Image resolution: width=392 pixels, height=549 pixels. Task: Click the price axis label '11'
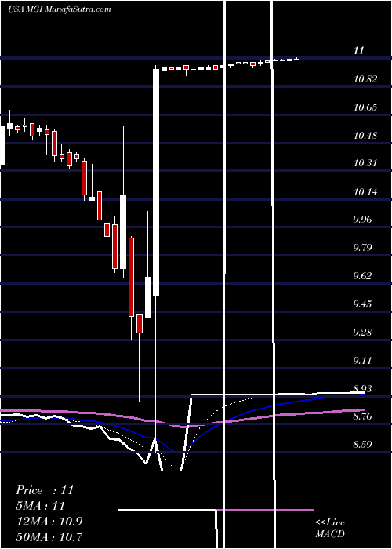point(359,51)
